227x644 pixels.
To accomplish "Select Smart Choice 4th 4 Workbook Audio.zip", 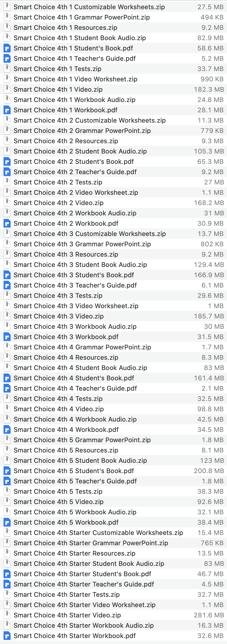I will (75, 419).
